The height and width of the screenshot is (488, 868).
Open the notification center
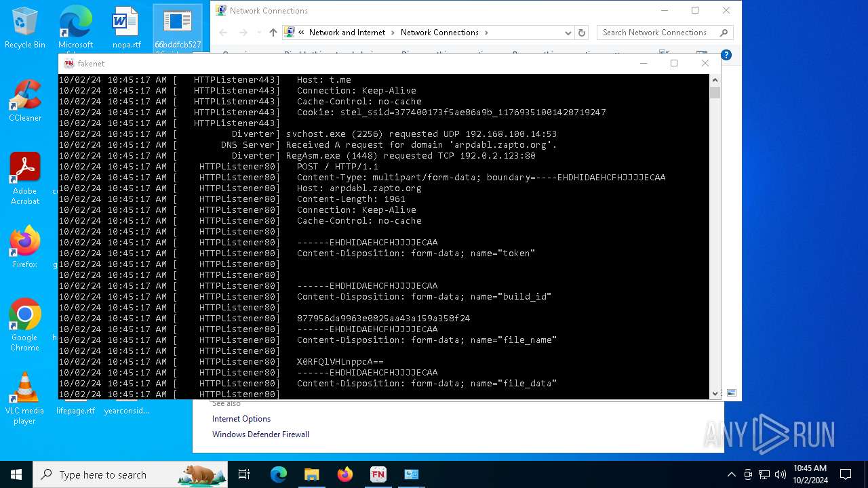[x=846, y=474]
